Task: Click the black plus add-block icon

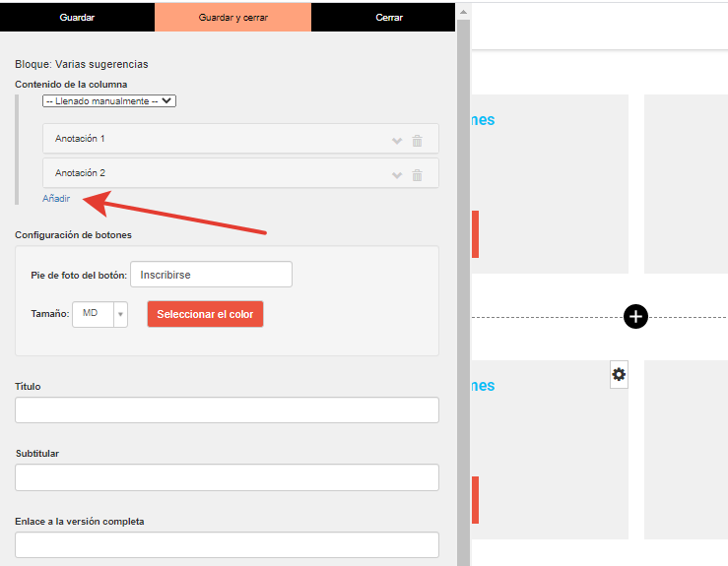Action: (635, 317)
